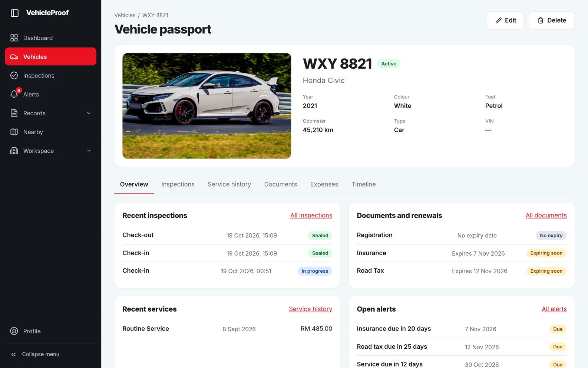Image resolution: width=588 pixels, height=368 pixels.
Task: Select the Overview tab
Action: (134, 184)
